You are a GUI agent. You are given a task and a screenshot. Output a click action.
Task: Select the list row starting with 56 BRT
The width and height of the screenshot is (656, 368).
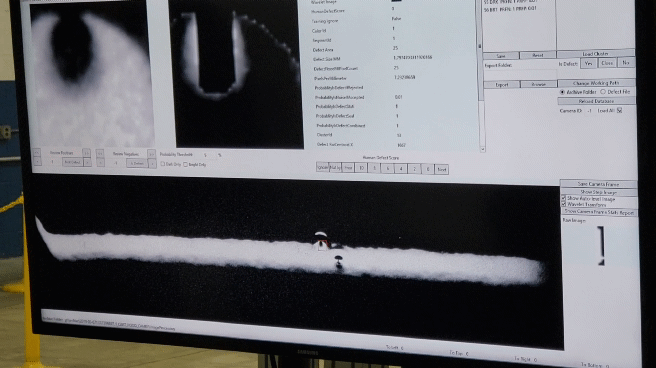click(x=510, y=9)
